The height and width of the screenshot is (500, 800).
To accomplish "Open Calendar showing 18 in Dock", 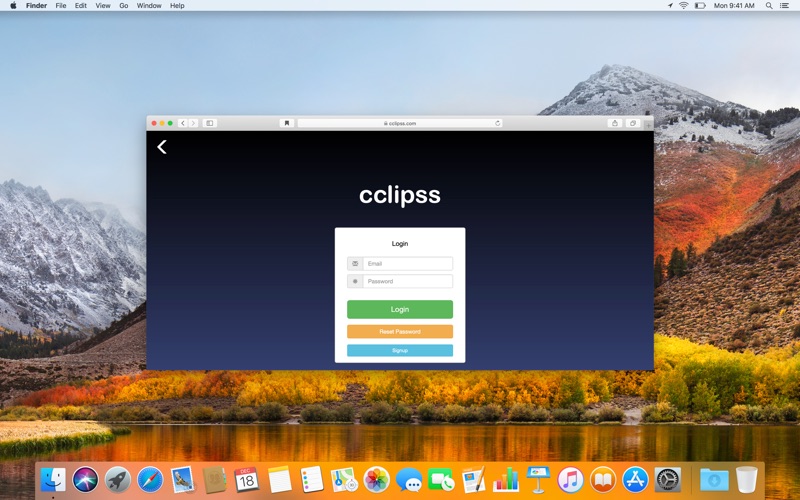I will coord(247,480).
